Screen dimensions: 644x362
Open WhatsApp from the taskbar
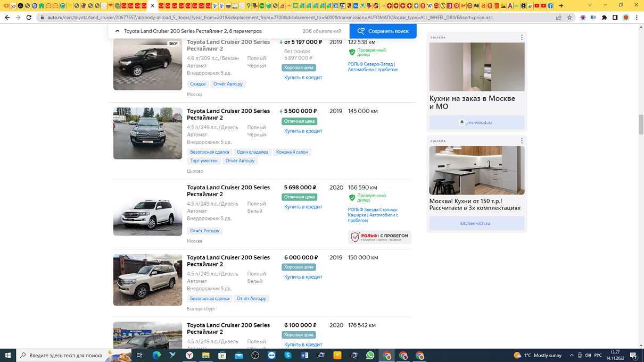[x=370, y=355]
